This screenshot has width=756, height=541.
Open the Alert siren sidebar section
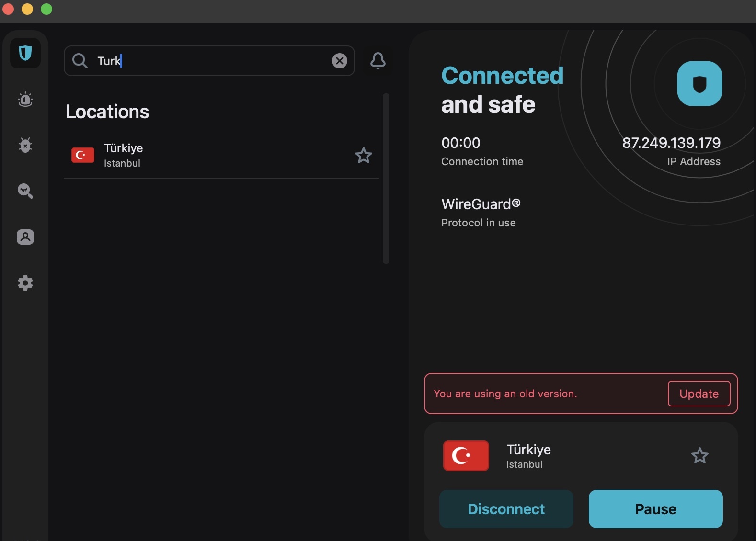(25, 100)
